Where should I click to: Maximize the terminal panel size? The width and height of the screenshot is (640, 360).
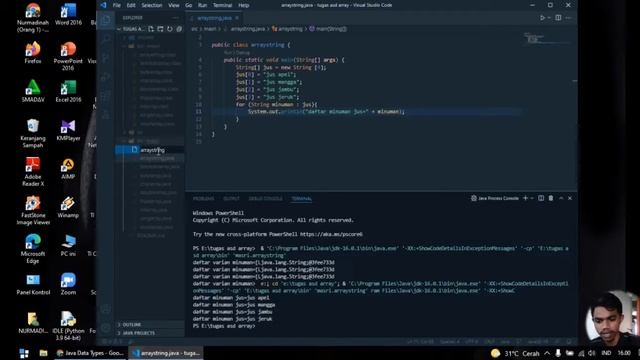tap(561, 198)
